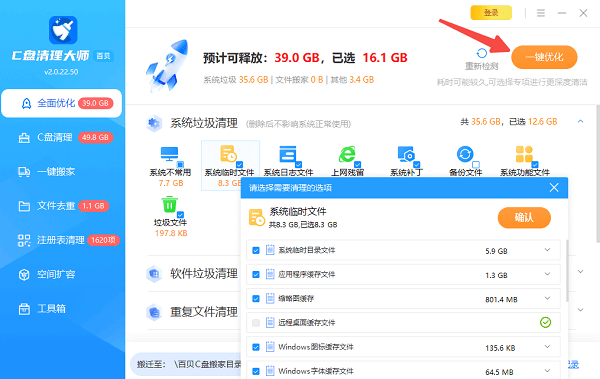The image size is (600, 379).
Task: Click the 登录 login button
Action: tap(491, 13)
